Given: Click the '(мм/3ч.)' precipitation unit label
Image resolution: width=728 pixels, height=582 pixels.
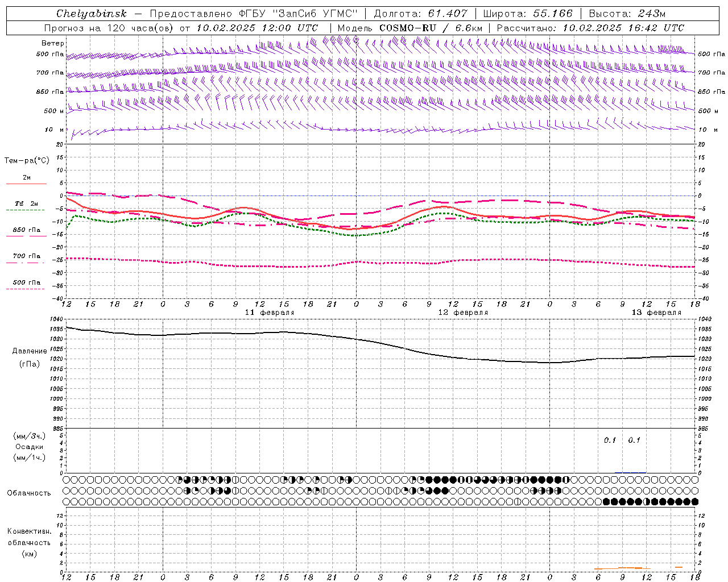Looking at the screenshot, I should [x=30, y=436].
